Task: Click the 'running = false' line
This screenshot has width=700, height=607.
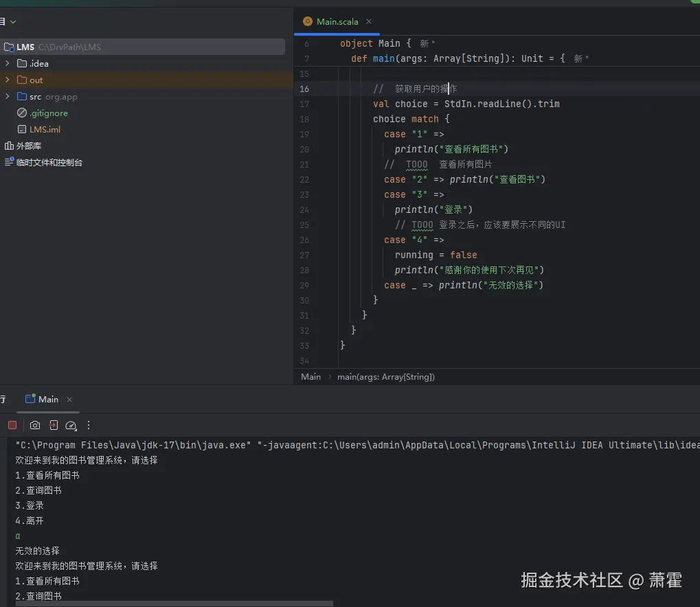Action: 436,255
